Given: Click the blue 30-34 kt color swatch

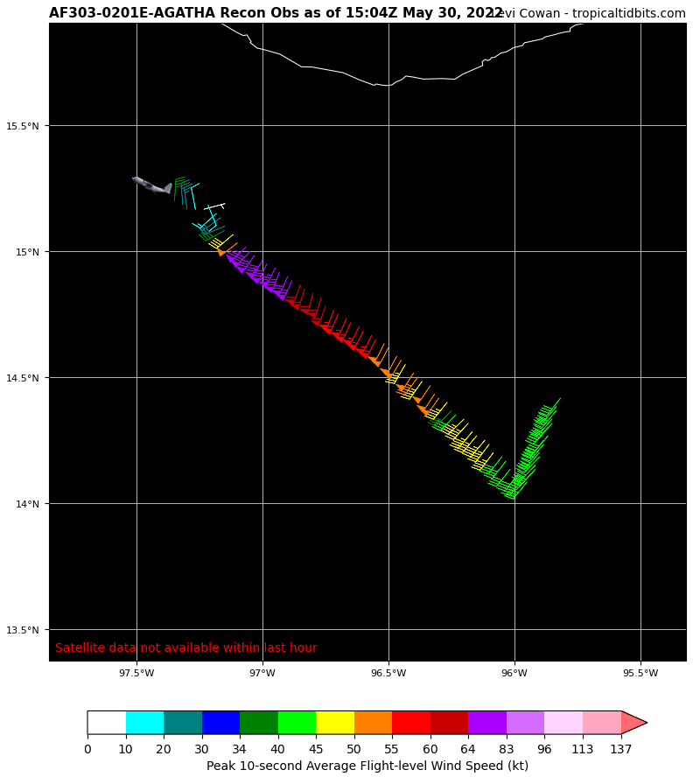Looking at the screenshot, I should point(221,722).
